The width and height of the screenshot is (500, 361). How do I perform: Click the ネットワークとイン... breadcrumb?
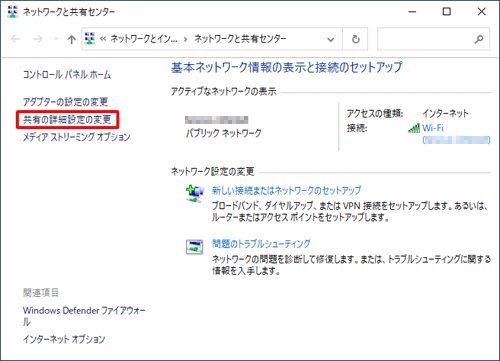(144, 39)
